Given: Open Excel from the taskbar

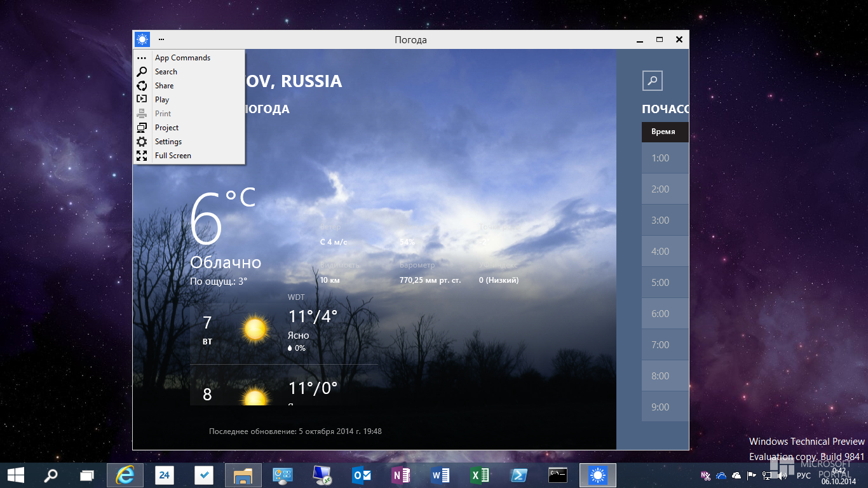Looking at the screenshot, I should pyautogui.click(x=479, y=475).
